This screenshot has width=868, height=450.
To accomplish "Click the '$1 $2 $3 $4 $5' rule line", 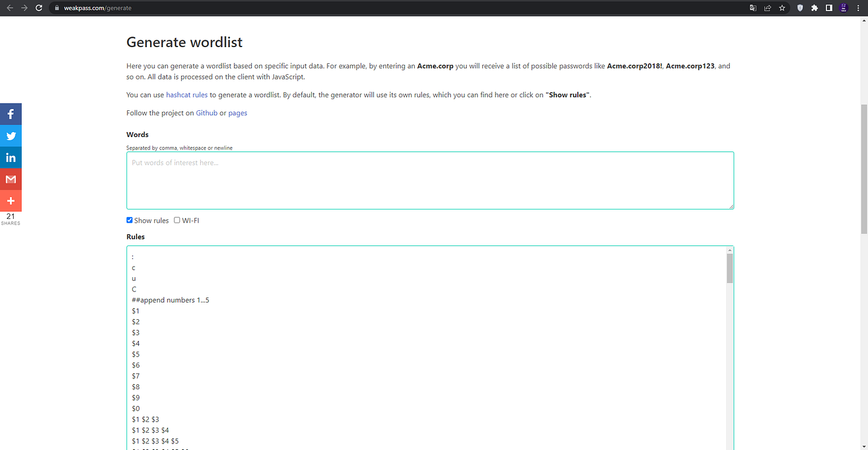I will pyautogui.click(x=155, y=441).
